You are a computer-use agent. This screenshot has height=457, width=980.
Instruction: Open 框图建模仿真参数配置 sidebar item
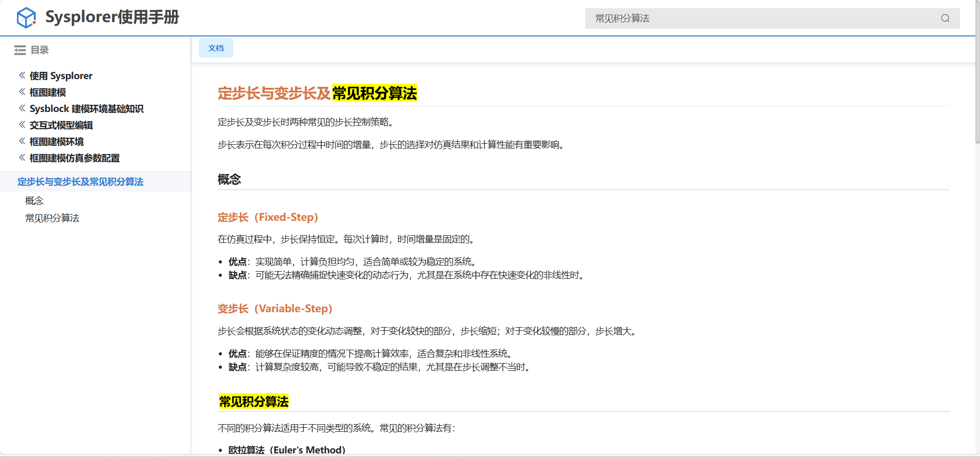74,158
